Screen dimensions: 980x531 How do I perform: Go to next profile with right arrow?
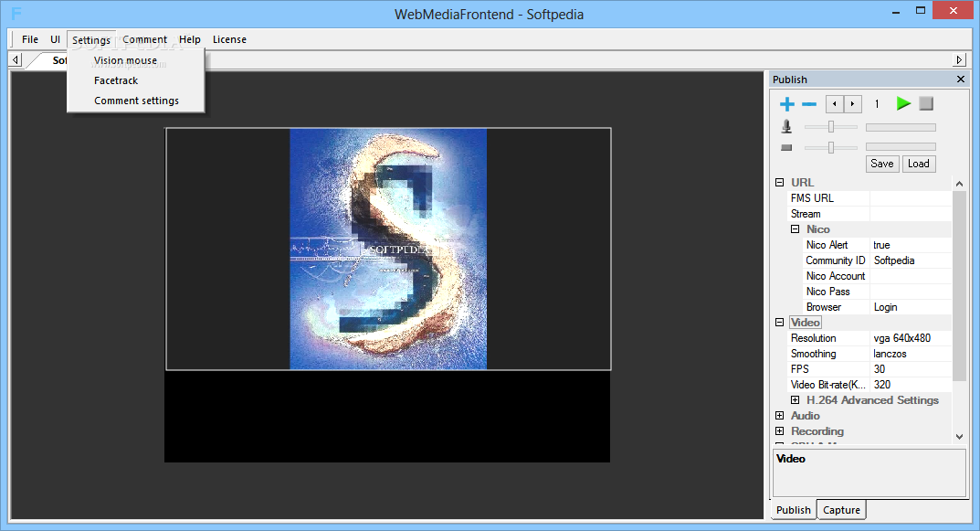click(x=852, y=104)
